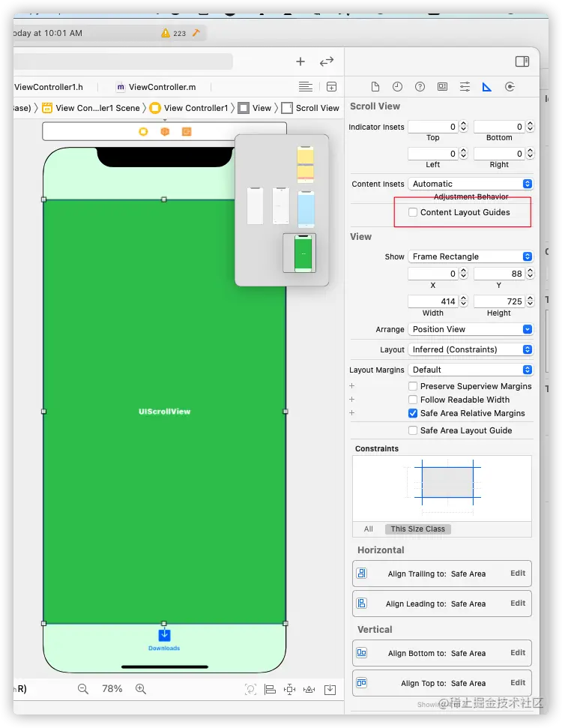This screenshot has height=728, width=562.
Task: Select light blue scene thumbnail in minimap
Action: (x=306, y=208)
